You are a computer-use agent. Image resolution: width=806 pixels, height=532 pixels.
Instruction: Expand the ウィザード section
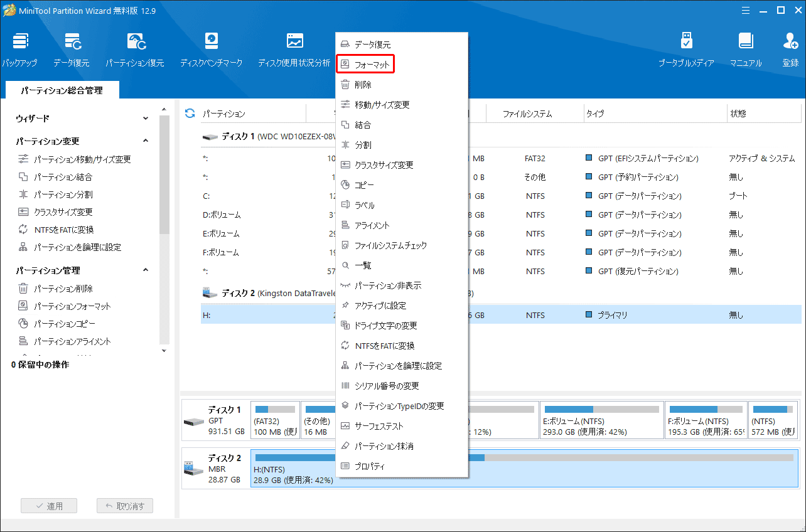146,118
